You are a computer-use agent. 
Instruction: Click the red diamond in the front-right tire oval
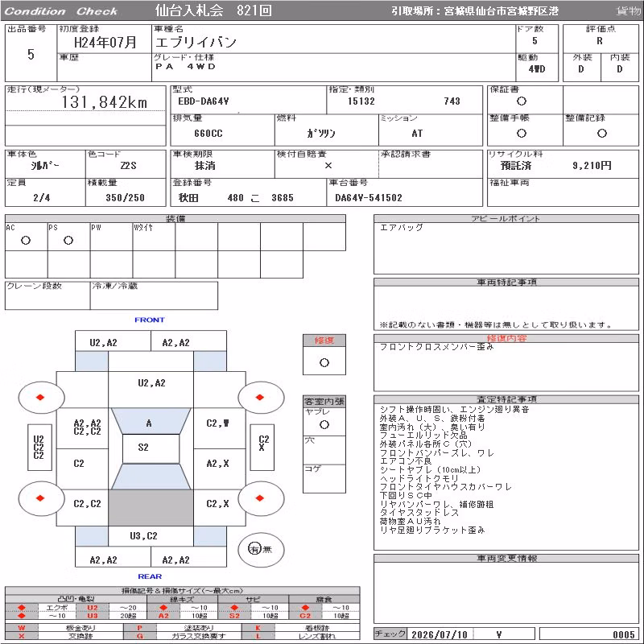click(x=259, y=397)
